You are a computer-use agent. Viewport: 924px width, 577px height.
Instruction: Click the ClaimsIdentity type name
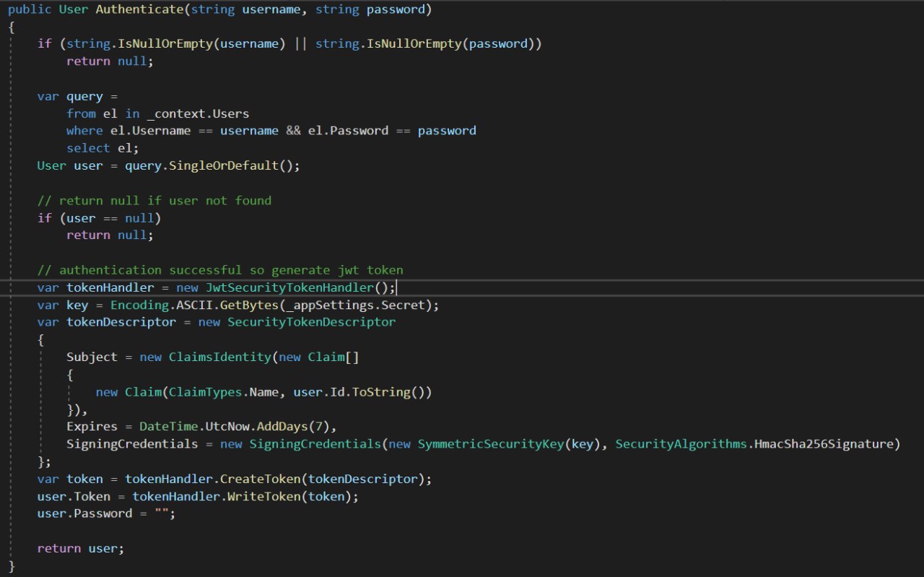pyautogui.click(x=220, y=357)
